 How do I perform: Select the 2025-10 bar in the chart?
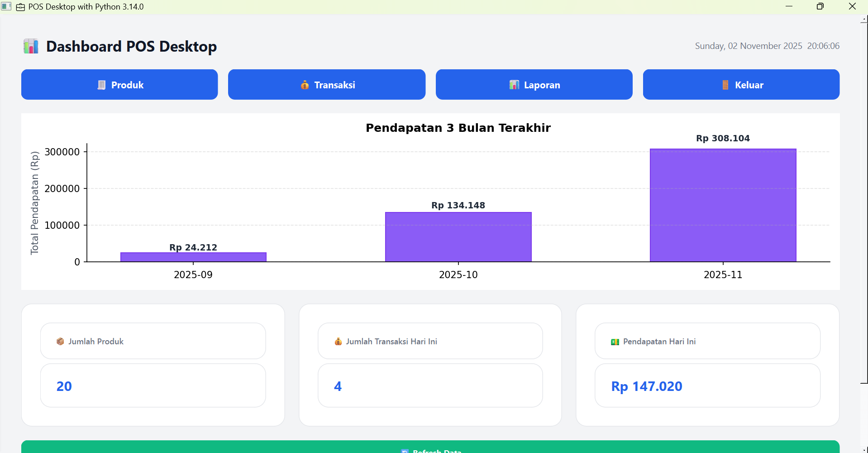tap(458, 236)
